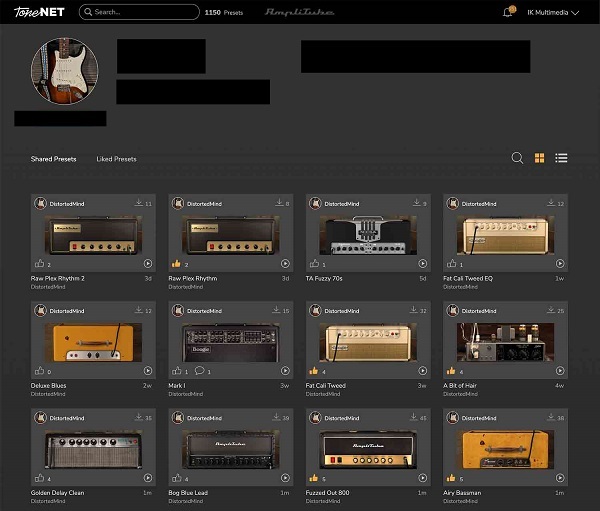Like the Bog Blue Lead preset

(176, 478)
